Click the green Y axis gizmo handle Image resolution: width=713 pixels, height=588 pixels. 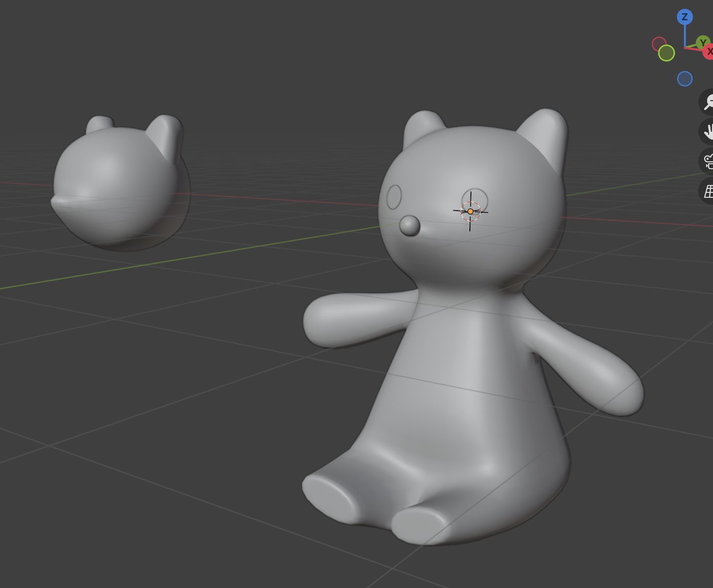(x=702, y=43)
